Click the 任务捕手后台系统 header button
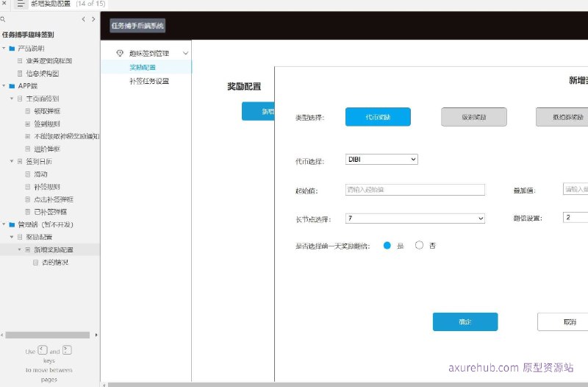588x387 pixels. pos(137,26)
